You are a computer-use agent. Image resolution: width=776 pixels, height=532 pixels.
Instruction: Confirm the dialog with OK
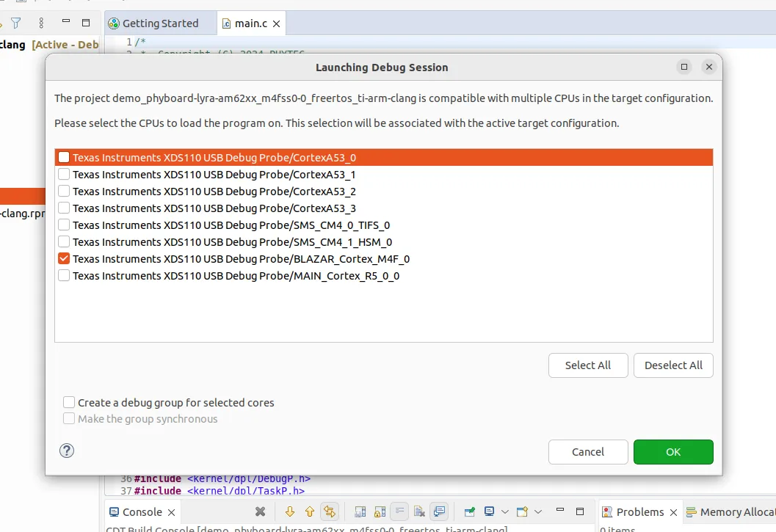coord(673,452)
